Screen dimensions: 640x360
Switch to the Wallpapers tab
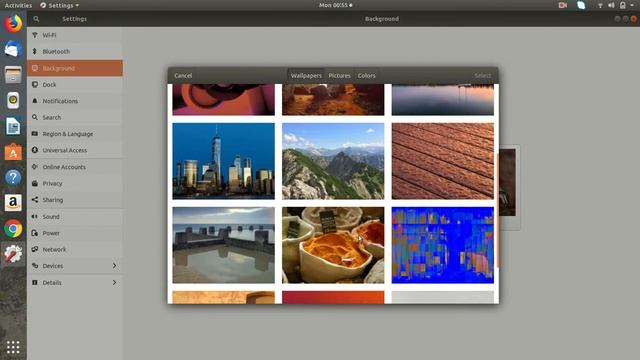click(306, 76)
